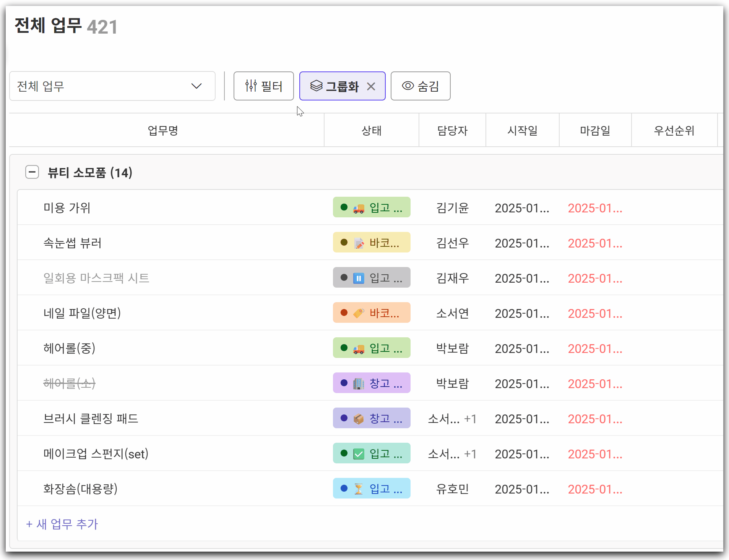Image resolution: width=729 pixels, height=560 pixels.
Task: Remove grouping with the 그룹화 X
Action: 371,87
